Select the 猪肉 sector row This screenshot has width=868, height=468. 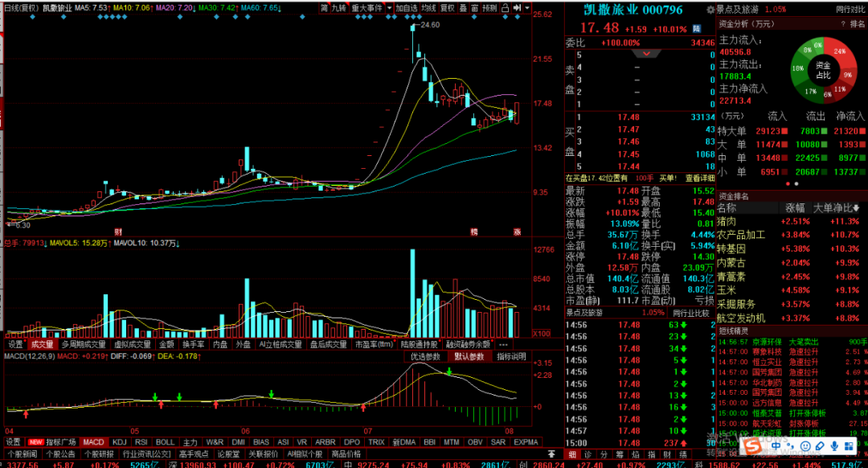[792, 222]
